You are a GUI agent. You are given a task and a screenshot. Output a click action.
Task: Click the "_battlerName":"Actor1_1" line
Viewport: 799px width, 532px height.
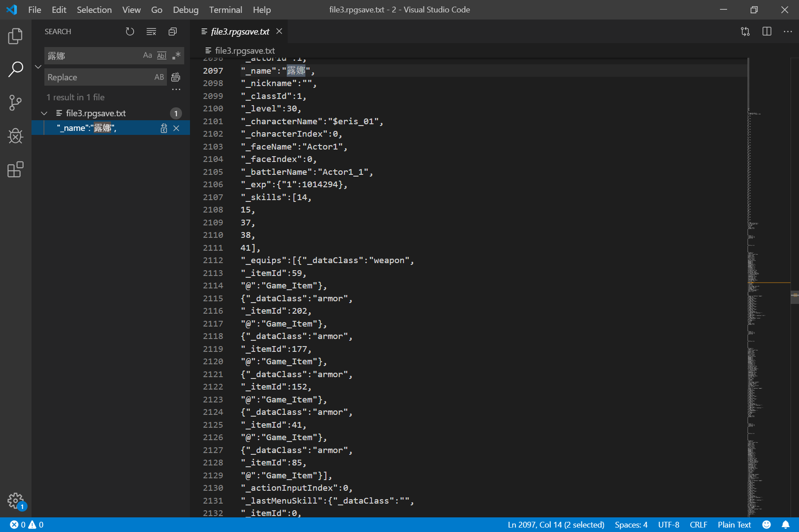tap(307, 172)
